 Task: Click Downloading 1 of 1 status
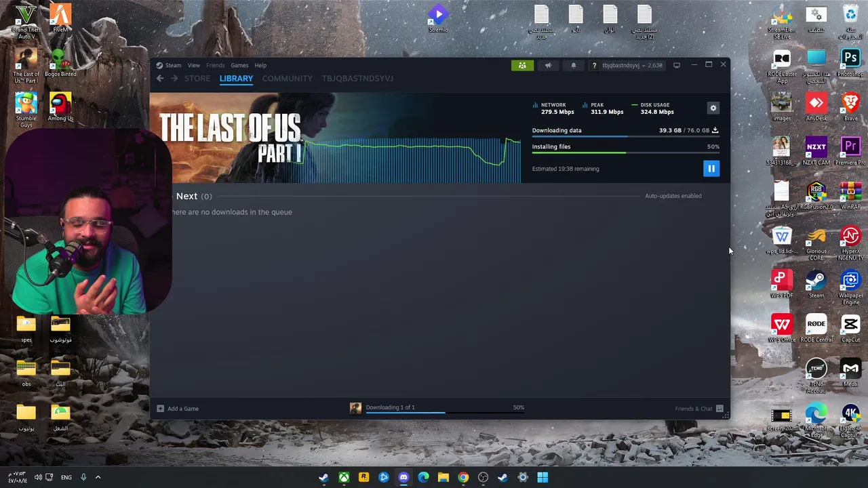point(390,407)
